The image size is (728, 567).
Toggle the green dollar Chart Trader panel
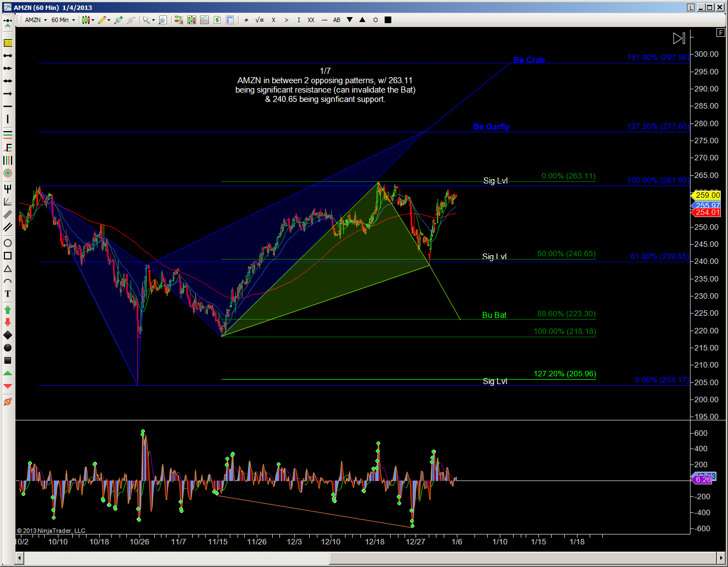(x=217, y=20)
